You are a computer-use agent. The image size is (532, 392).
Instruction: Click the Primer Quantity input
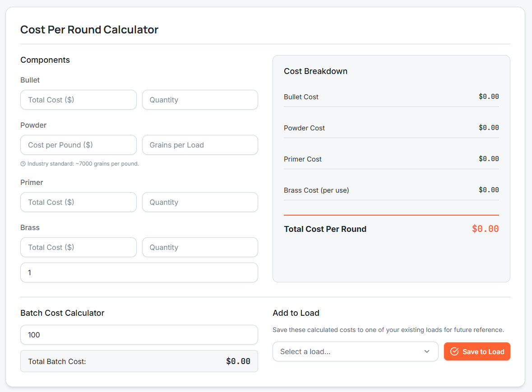200,202
